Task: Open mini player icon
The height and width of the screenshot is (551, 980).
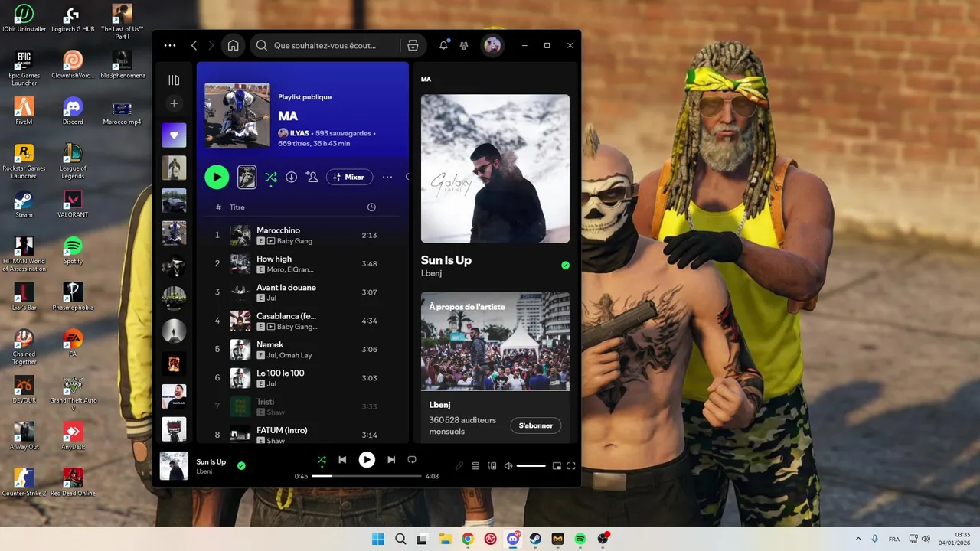Action: pos(557,465)
